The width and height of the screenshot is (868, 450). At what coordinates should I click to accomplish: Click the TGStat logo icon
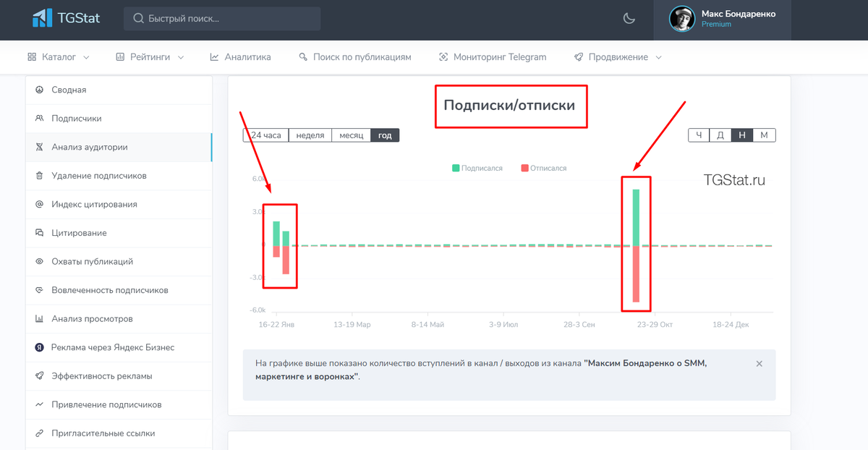coord(43,18)
